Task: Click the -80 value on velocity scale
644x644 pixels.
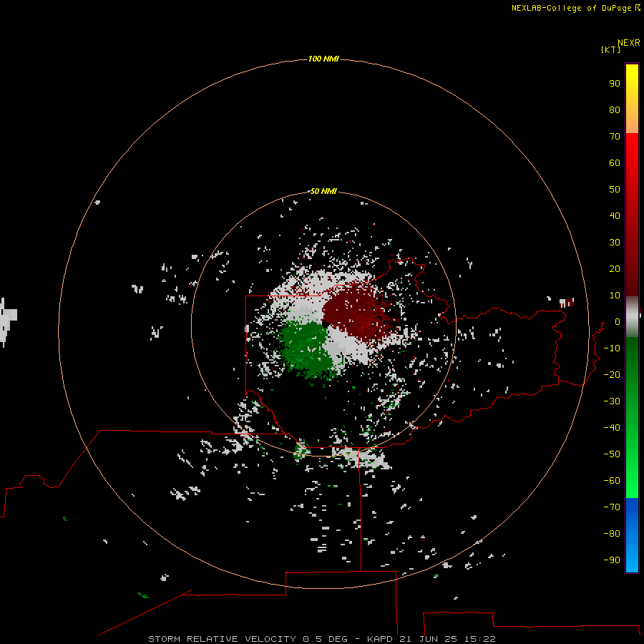Action: [x=612, y=534]
